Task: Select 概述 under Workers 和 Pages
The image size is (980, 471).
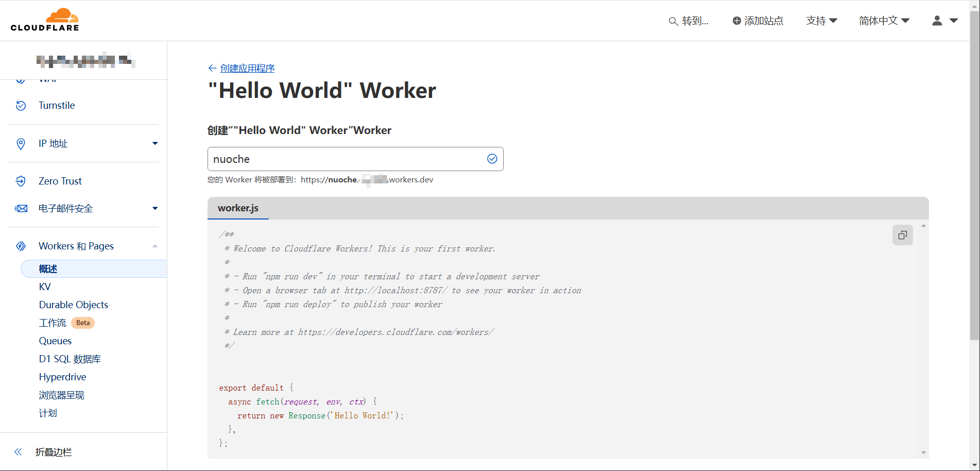Action: coord(94,269)
